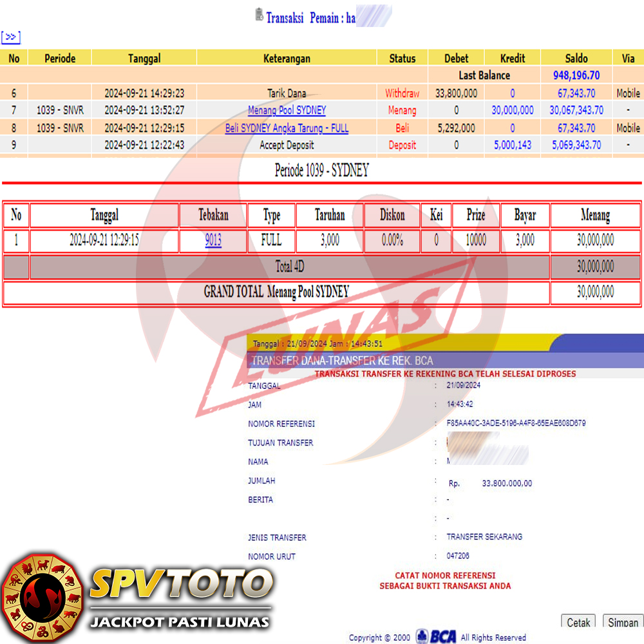Click the Status column header
This screenshot has height=644, width=644.
point(402,58)
